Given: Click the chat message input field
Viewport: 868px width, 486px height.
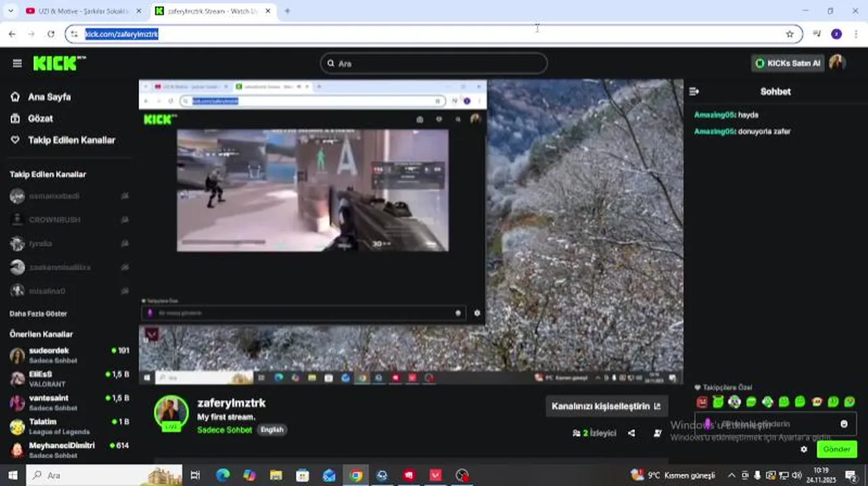Looking at the screenshot, I should tap(776, 424).
